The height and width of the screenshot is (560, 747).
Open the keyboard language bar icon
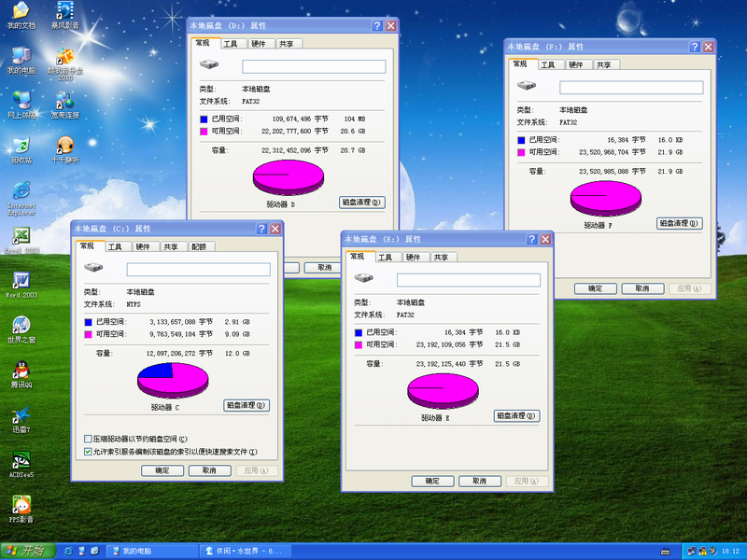(x=666, y=552)
